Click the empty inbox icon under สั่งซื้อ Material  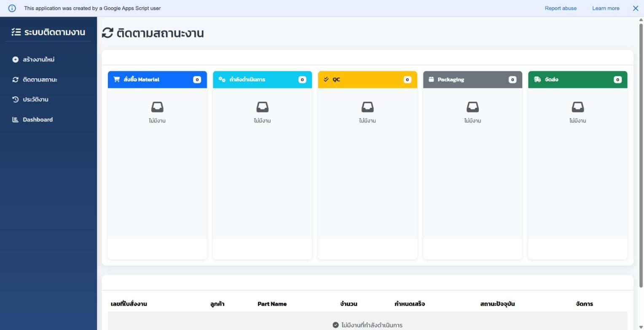click(157, 107)
